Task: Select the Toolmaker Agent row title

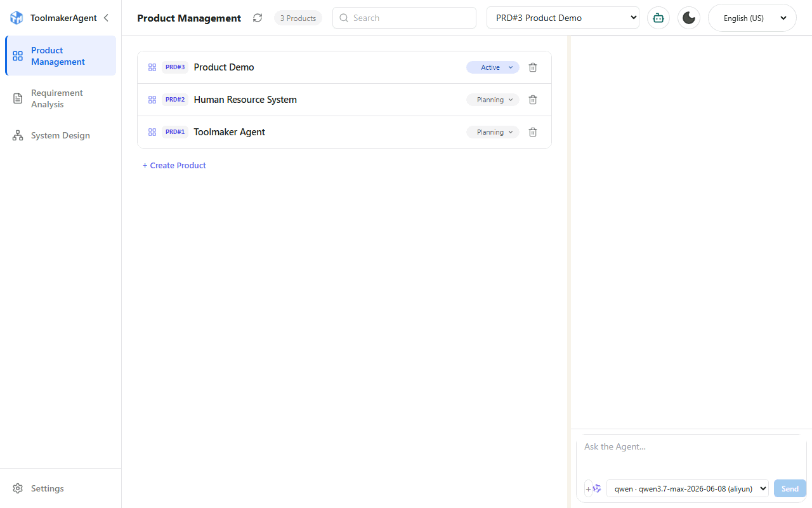Action: point(230,132)
